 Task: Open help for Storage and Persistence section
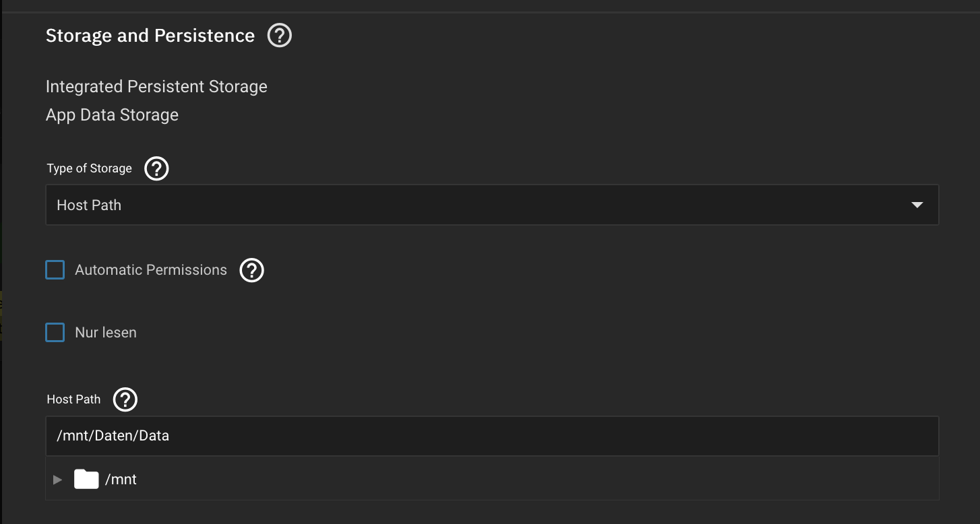tap(280, 36)
